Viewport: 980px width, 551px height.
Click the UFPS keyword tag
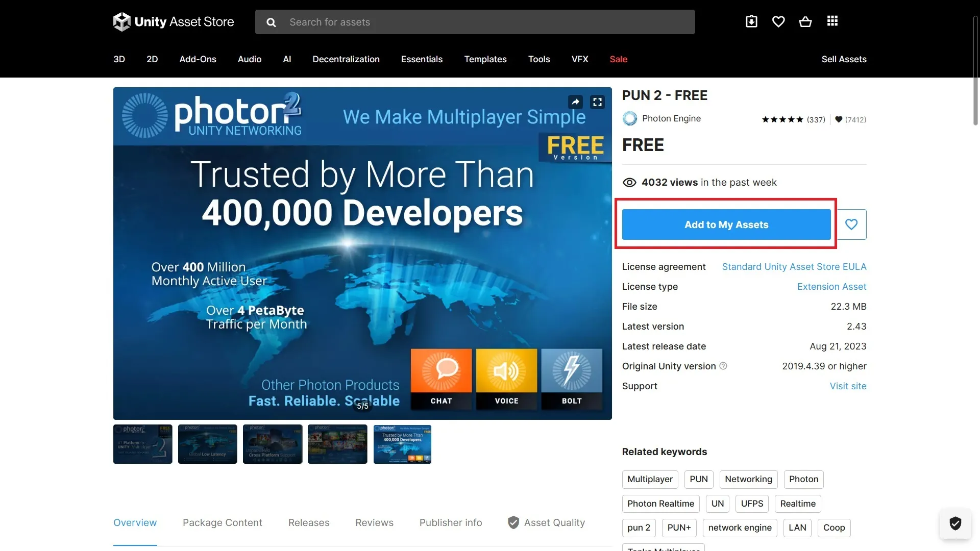tap(752, 504)
